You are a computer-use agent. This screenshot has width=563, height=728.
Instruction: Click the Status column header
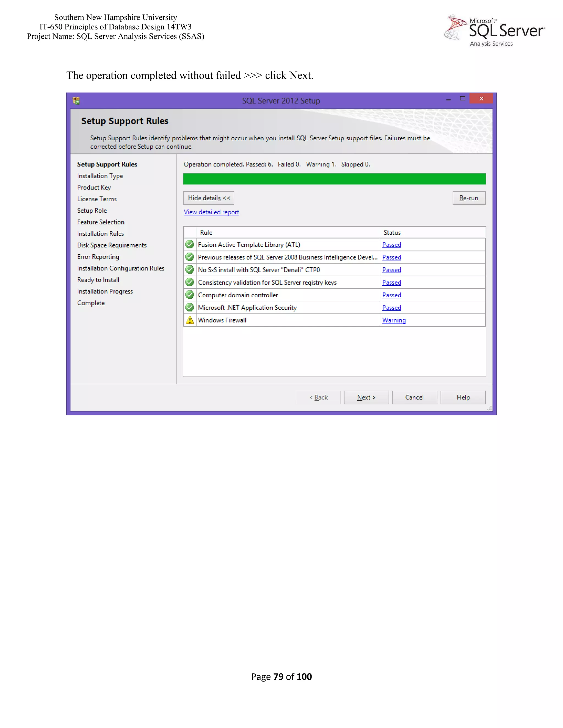pyautogui.click(x=433, y=232)
